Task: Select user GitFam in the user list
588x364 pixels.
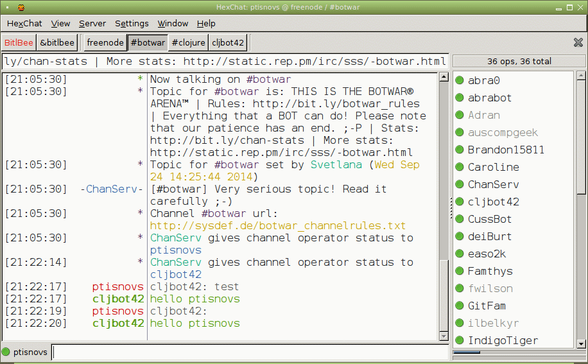Action: 514,306
